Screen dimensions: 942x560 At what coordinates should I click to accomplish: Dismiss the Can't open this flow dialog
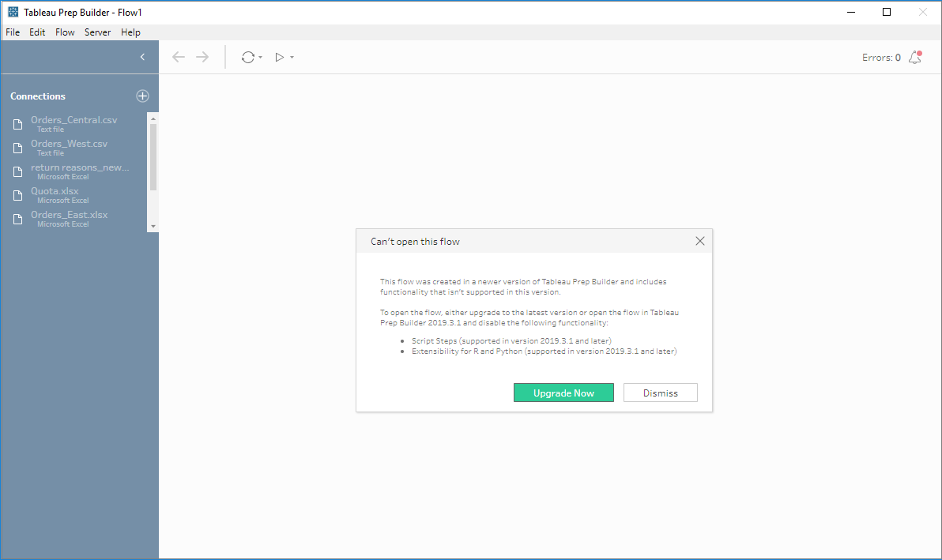(660, 393)
